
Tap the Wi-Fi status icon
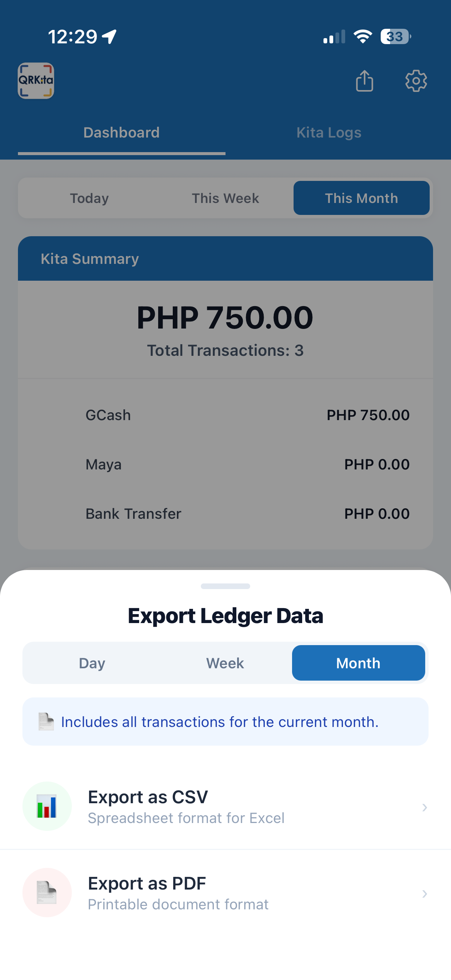363,37
